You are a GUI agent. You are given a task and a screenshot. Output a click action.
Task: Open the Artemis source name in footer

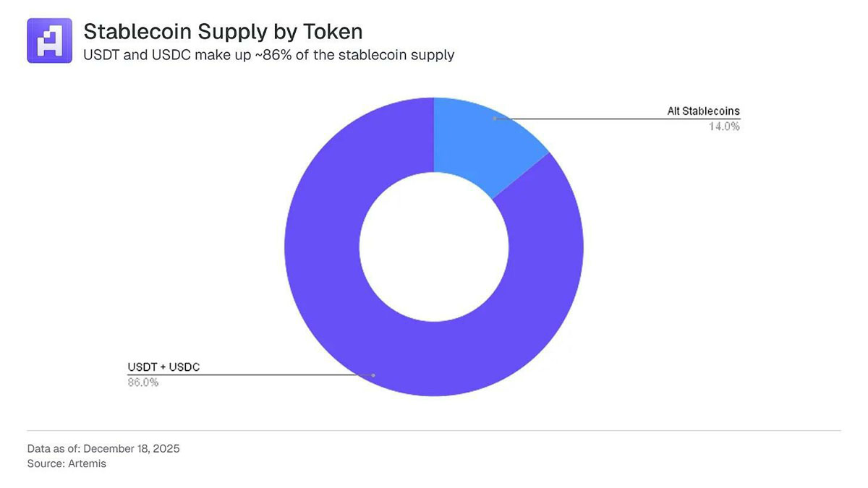88,463
